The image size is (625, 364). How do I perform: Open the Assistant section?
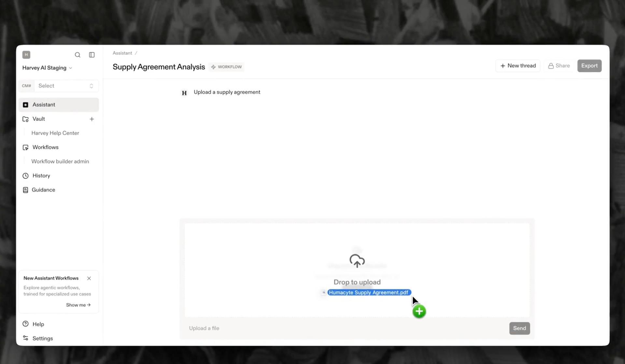[x=44, y=105]
